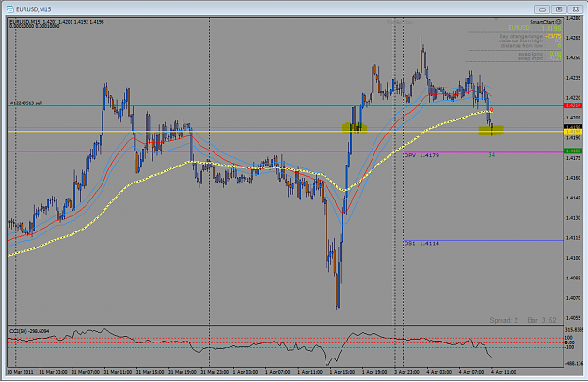Click the red '0' label near last candle

click(492, 110)
